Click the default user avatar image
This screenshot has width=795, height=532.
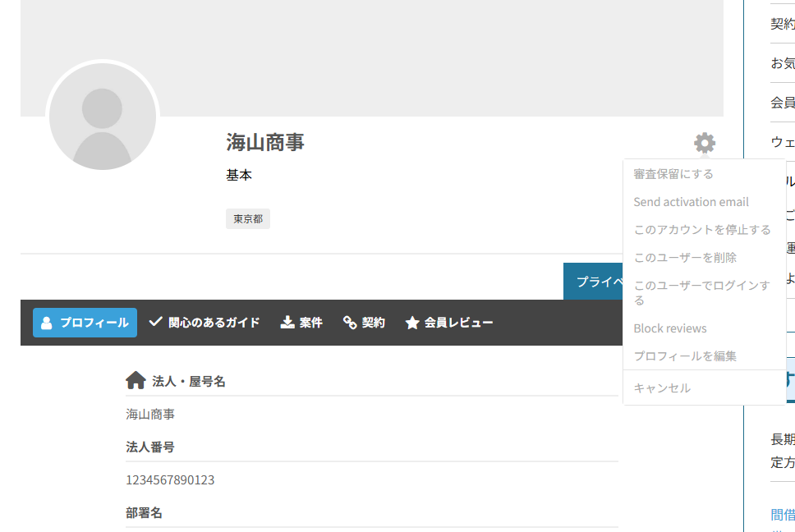click(103, 117)
